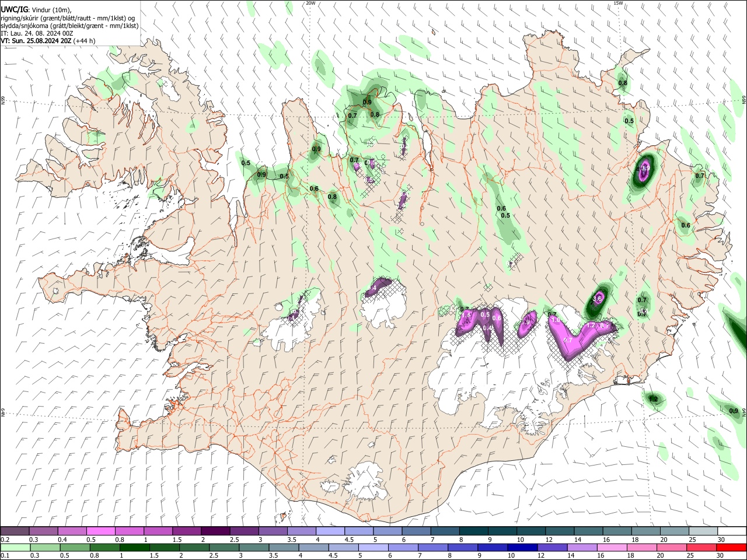This screenshot has height=560, width=747.
Task: Click the 64N latitude label on the right edge
Action: point(744,413)
